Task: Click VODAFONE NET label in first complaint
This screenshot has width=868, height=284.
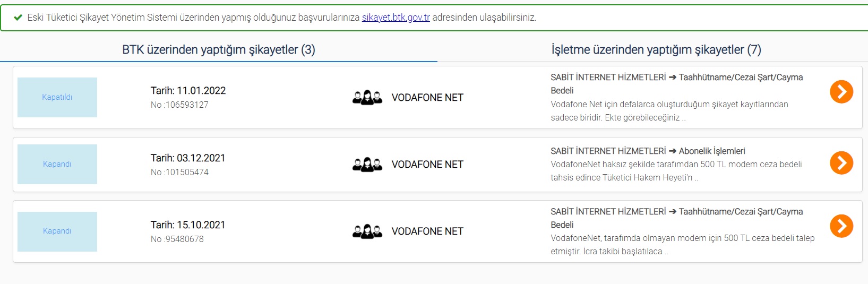Action: [x=427, y=98]
